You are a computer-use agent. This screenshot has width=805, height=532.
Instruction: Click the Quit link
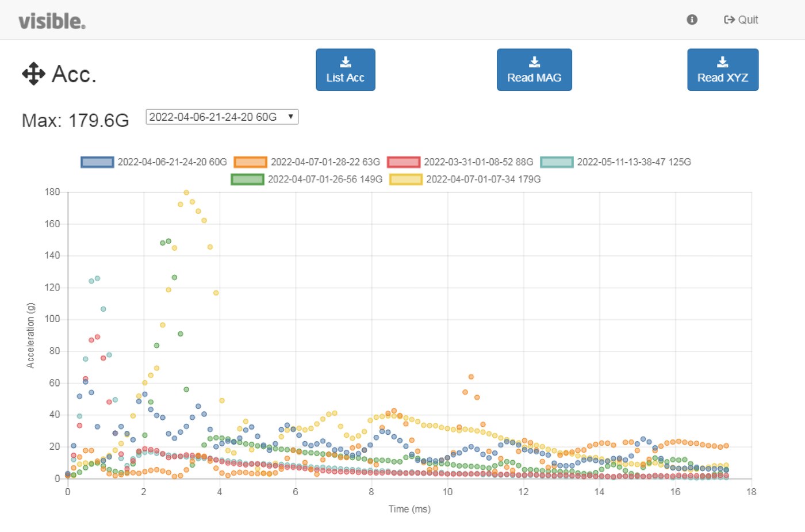click(x=741, y=20)
